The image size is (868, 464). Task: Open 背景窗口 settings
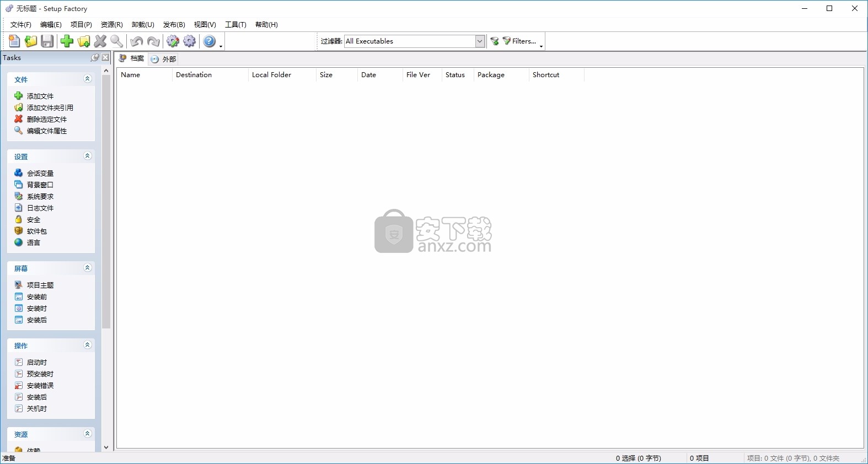point(40,185)
